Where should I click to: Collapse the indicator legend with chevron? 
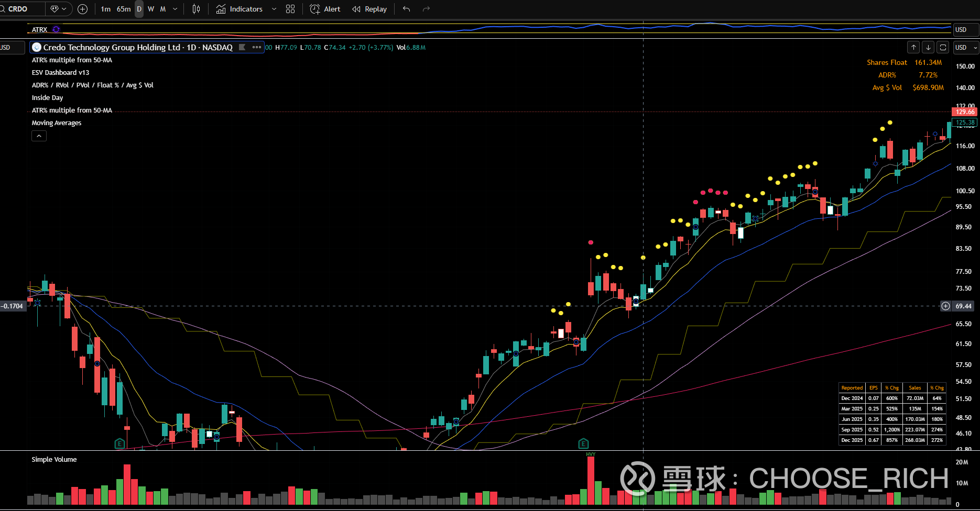[39, 136]
